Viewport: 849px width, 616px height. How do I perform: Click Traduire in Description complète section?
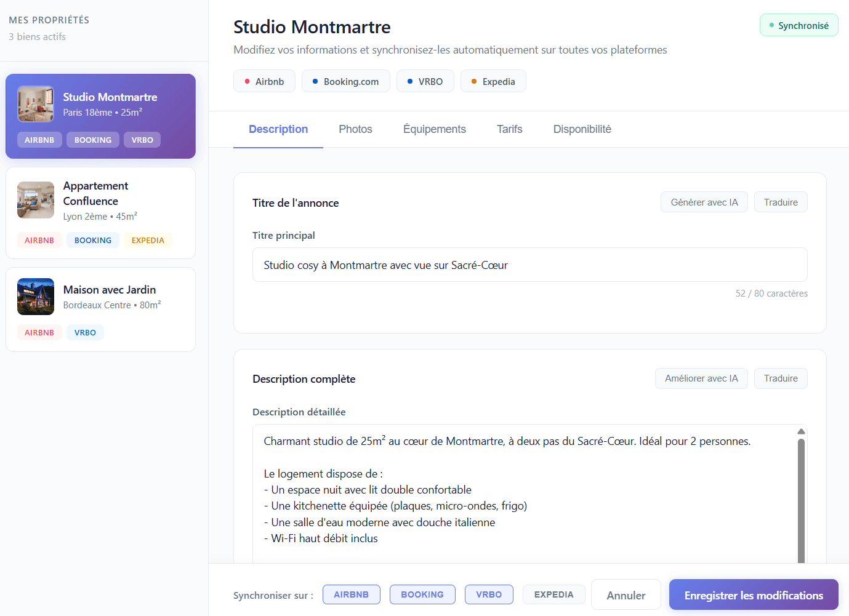click(x=781, y=378)
